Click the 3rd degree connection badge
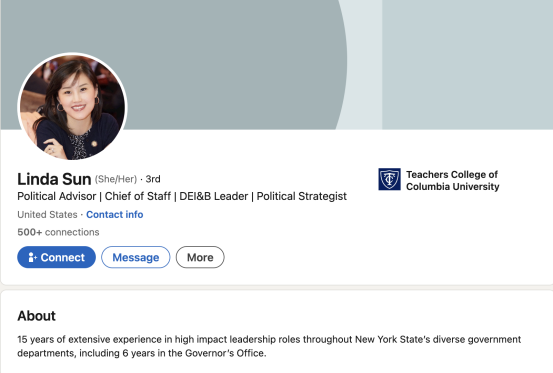The height and width of the screenshot is (373, 553). pyautogui.click(x=153, y=179)
